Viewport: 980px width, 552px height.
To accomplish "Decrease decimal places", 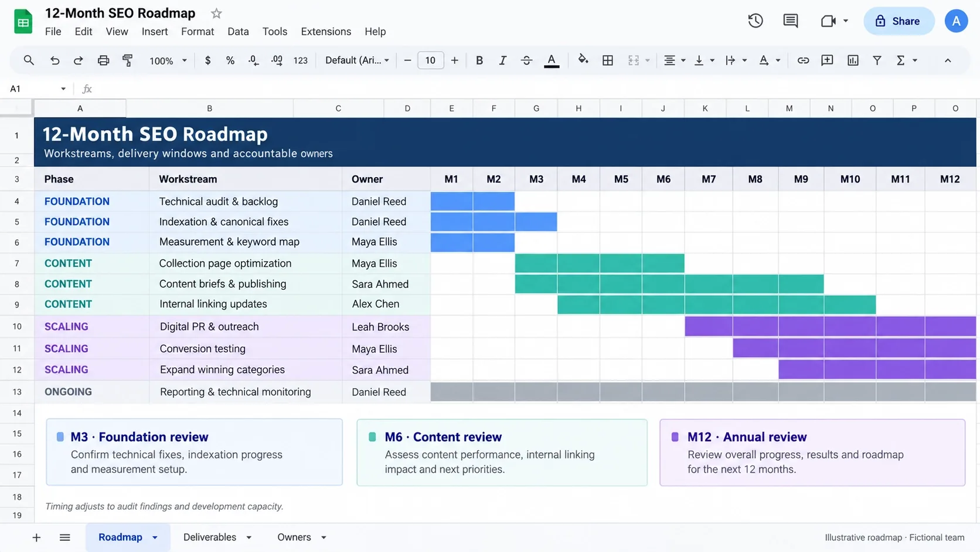I will (x=253, y=60).
